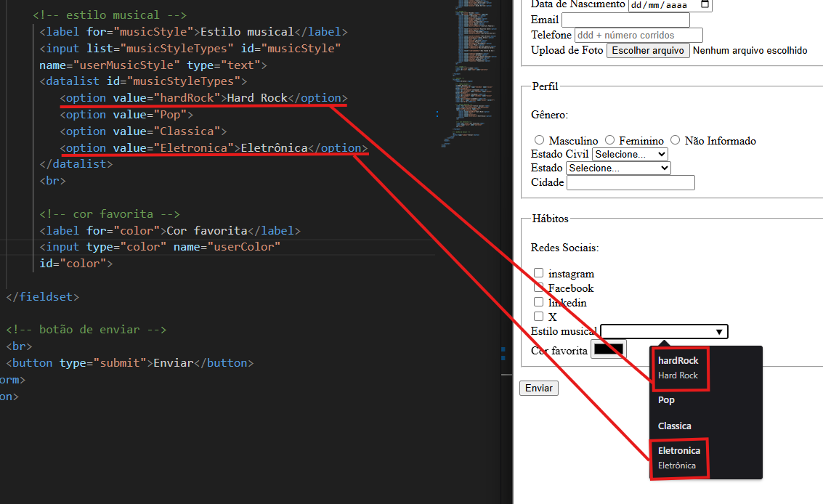Screen dimensions: 823x504
Task: Click the Gênero label in Perfil
Action: click(x=549, y=115)
